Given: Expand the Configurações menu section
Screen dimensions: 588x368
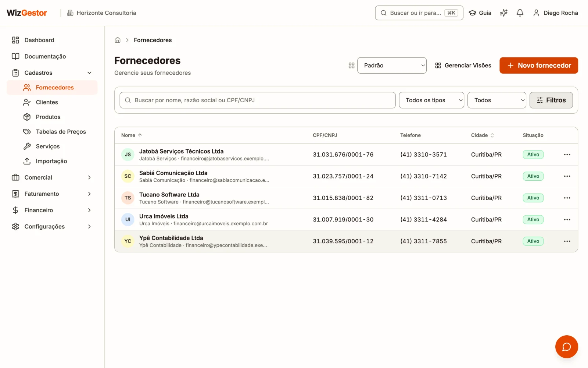Looking at the screenshot, I should 52,227.
